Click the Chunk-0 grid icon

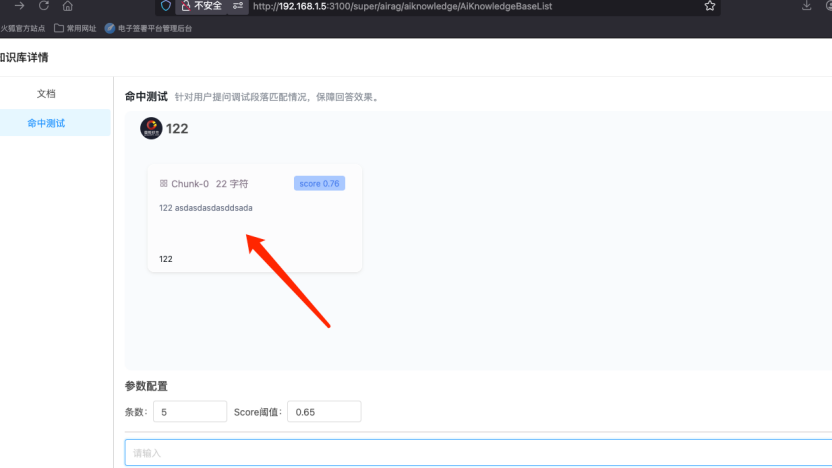[x=164, y=184]
